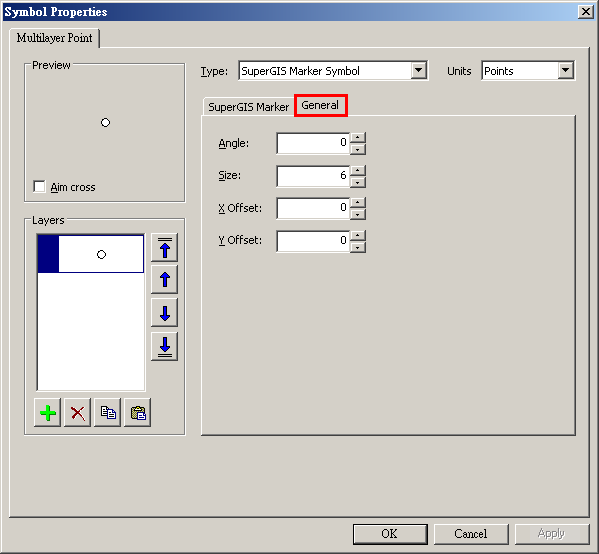The image size is (599, 554).
Task: Switch to the SuperGIS Marker tab
Action: click(x=248, y=107)
